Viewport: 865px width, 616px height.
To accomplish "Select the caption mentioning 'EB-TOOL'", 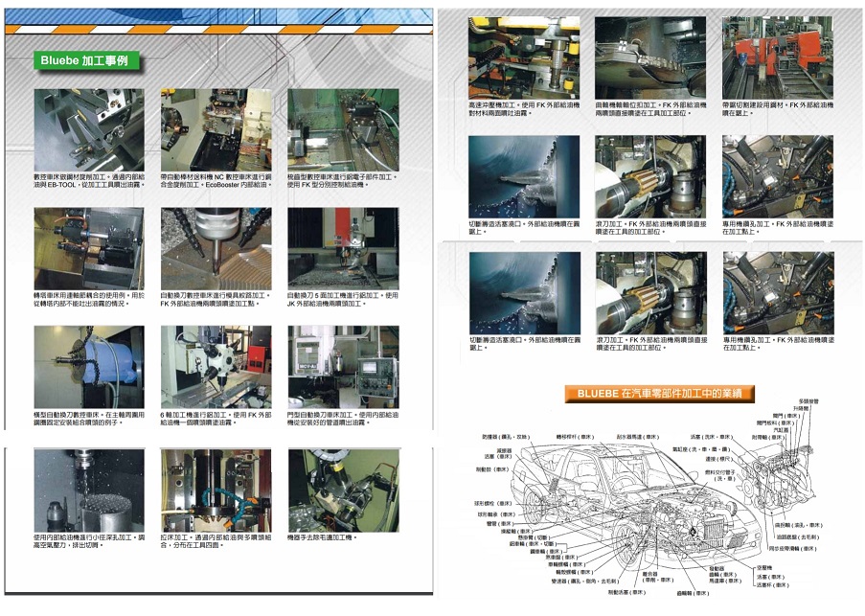I will (x=89, y=181).
